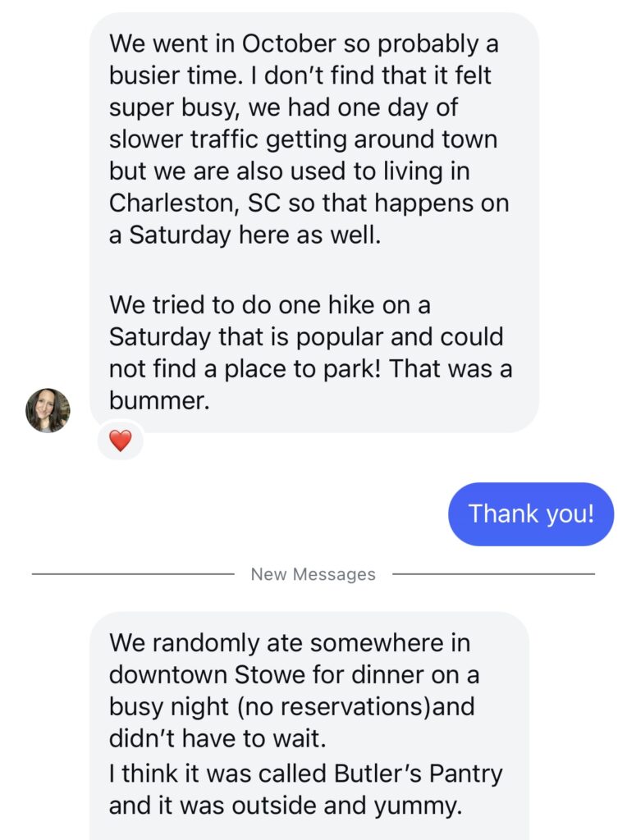This screenshot has height=840, width=627.
Task: Click the "We randomly ate somewhere" line
Action: [x=290, y=642]
